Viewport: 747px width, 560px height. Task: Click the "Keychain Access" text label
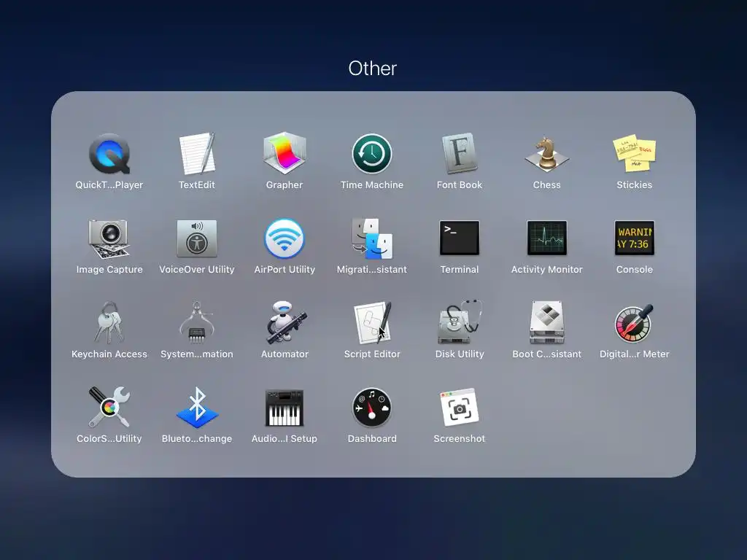coord(109,354)
